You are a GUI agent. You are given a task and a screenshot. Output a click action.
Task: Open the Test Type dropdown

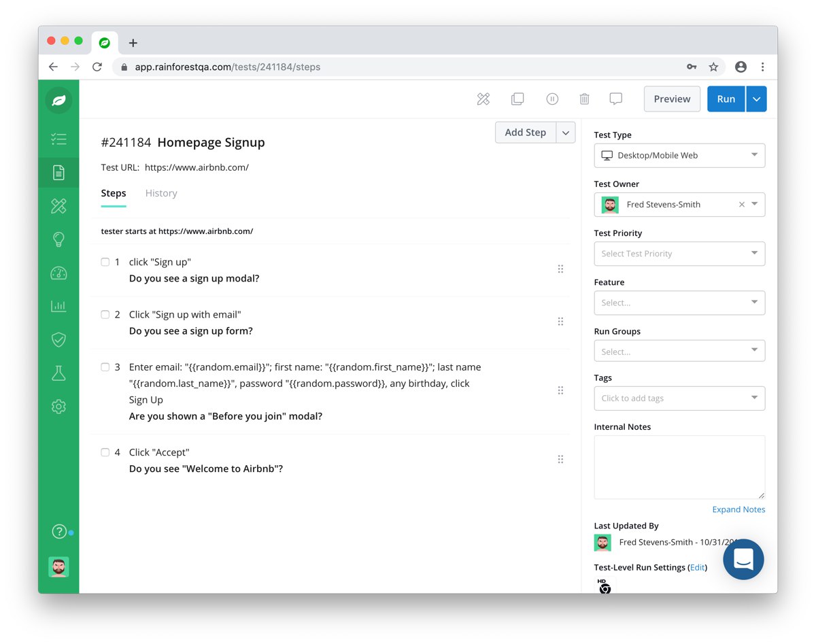click(679, 156)
